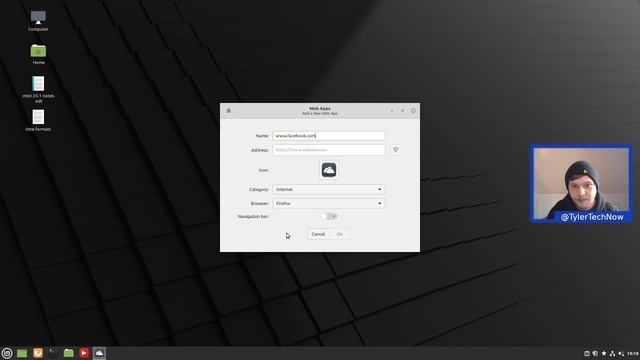Open the volume tray icon

click(x=621, y=353)
